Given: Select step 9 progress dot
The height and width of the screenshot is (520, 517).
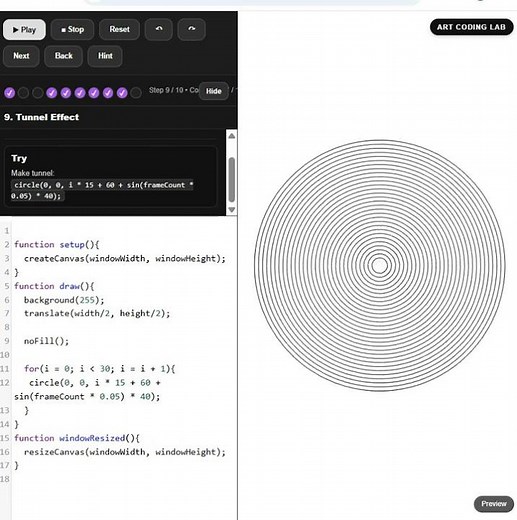Looking at the screenshot, I should 122,93.
